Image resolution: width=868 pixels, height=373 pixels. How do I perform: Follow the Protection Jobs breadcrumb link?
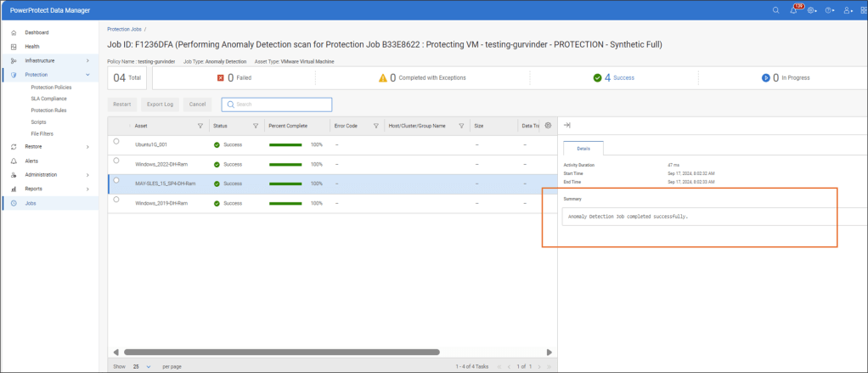124,29
